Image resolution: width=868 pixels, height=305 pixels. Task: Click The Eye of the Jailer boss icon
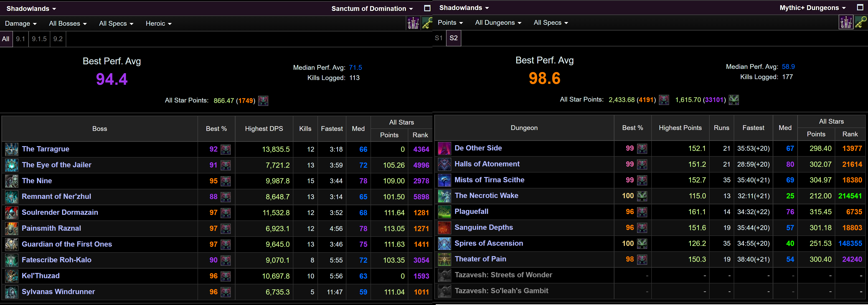click(x=12, y=165)
